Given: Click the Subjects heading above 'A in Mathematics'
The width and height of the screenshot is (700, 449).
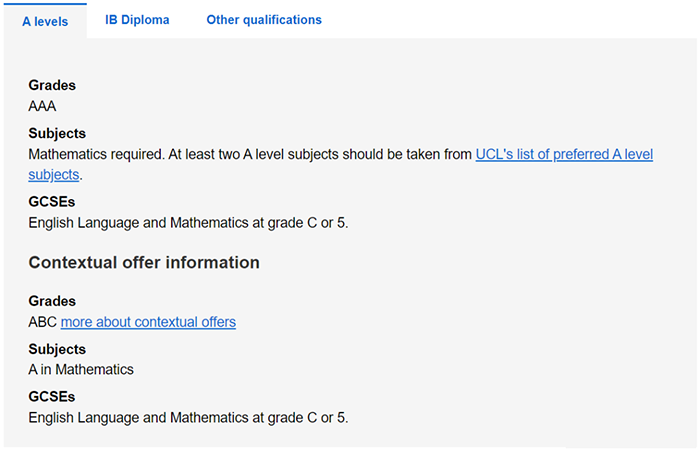Looking at the screenshot, I should [x=57, y=350].
